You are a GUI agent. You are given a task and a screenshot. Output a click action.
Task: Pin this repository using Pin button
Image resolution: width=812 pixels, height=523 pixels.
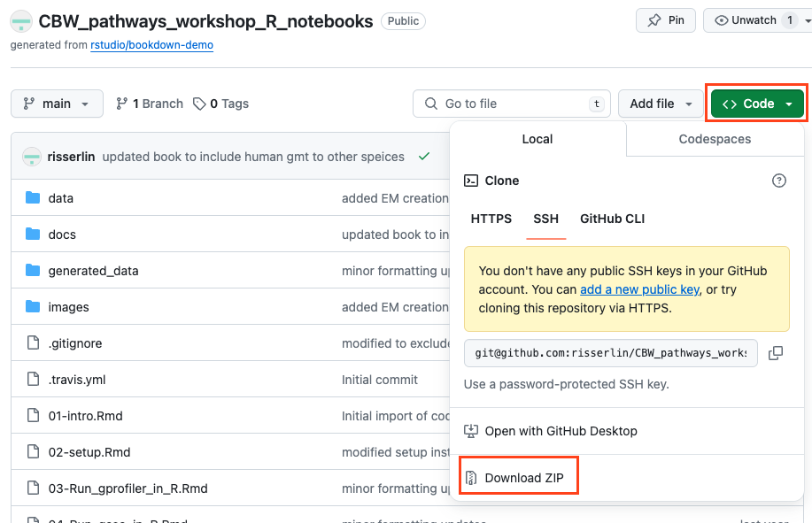[x=666, y=20]
